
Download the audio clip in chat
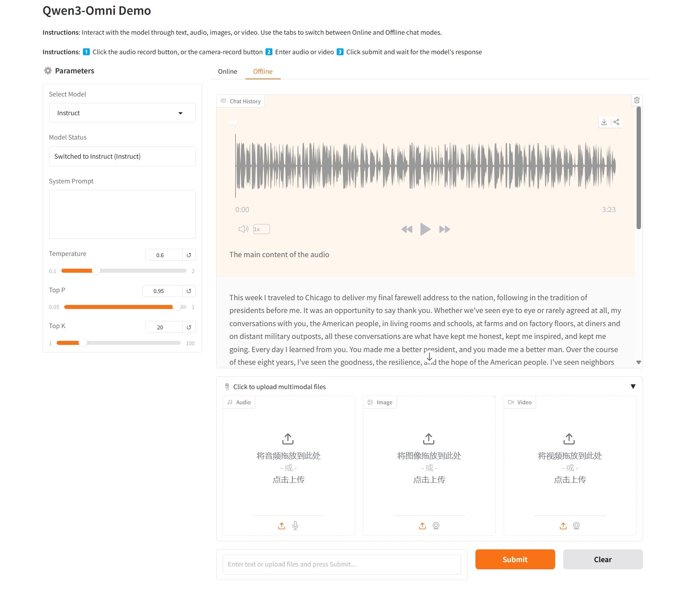[x=604, y=122]
